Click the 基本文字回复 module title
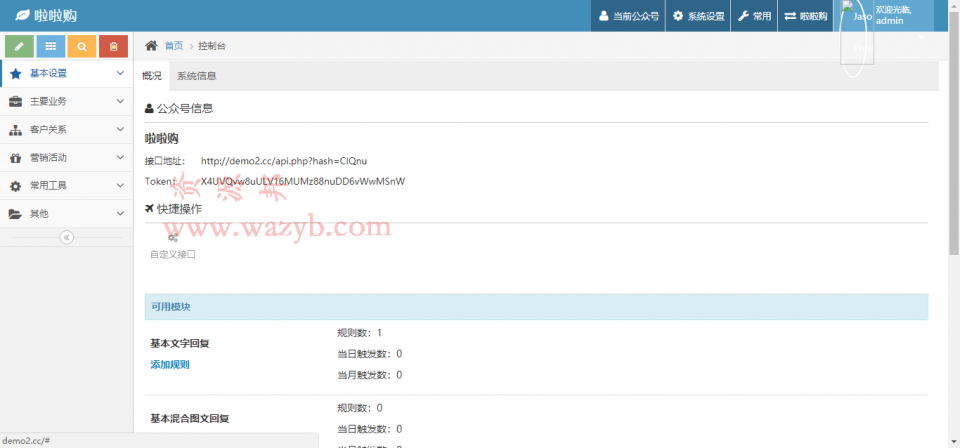This screenshot has height=448, width=960. click(180, 344)
